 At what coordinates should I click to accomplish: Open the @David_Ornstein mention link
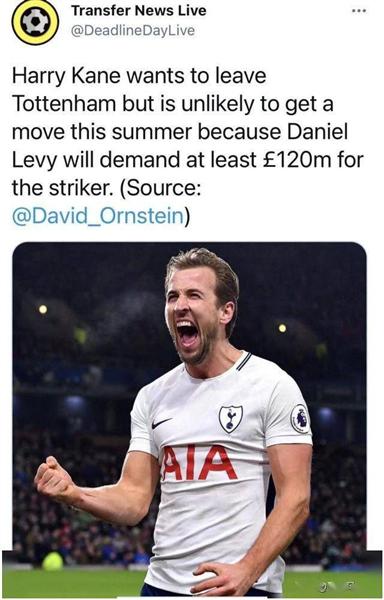click(x=98, y=216)
